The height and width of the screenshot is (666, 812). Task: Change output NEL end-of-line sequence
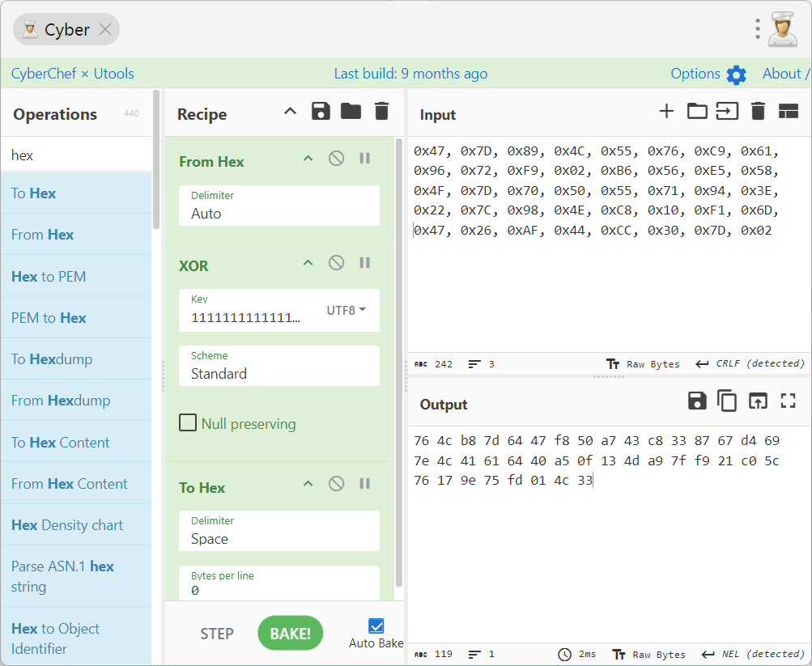pos(752,655)
